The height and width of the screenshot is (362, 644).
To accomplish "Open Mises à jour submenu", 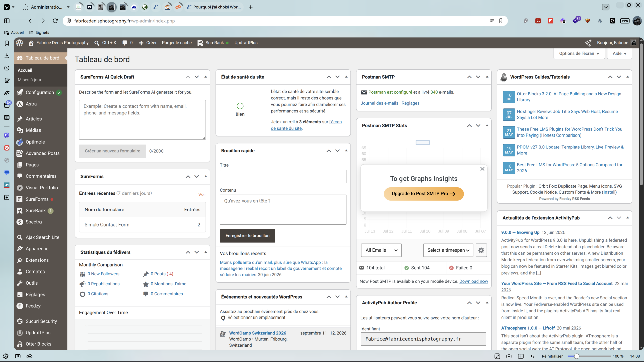I will 29,80.
